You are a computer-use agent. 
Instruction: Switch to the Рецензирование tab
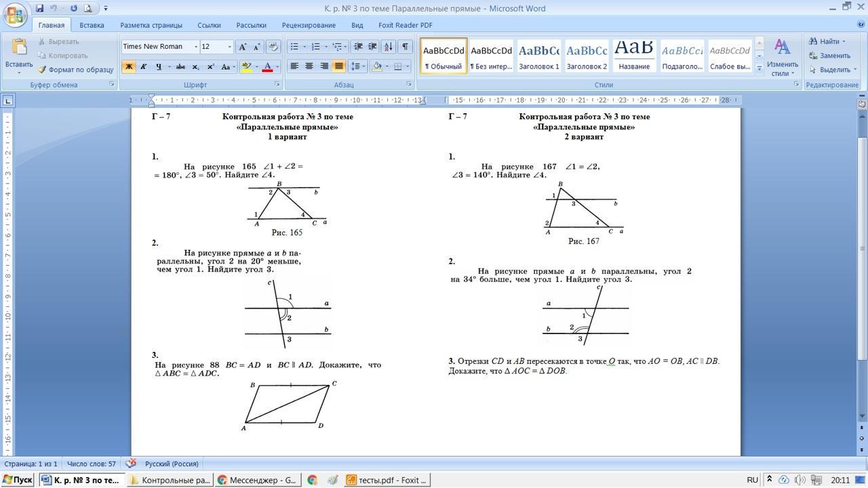pyautogui.click(x=309, y=25)
